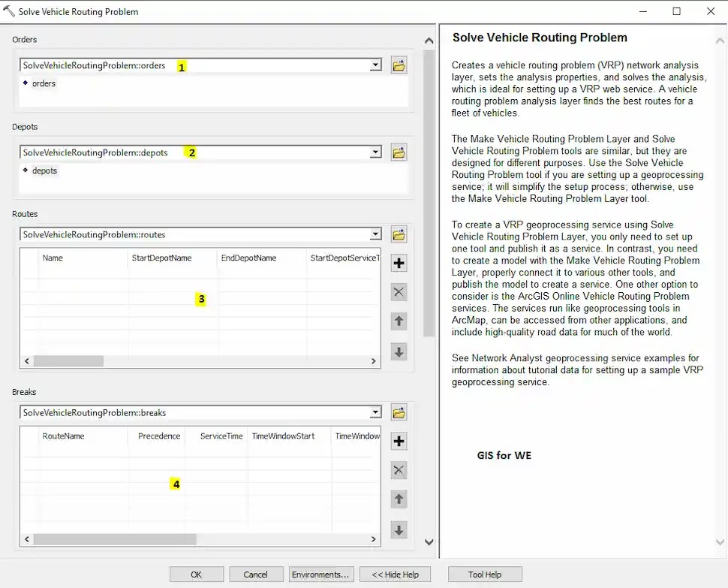Screen dimensions: 728x588
Task: Remove the selected Breaks table row
Action: (399, 470)
